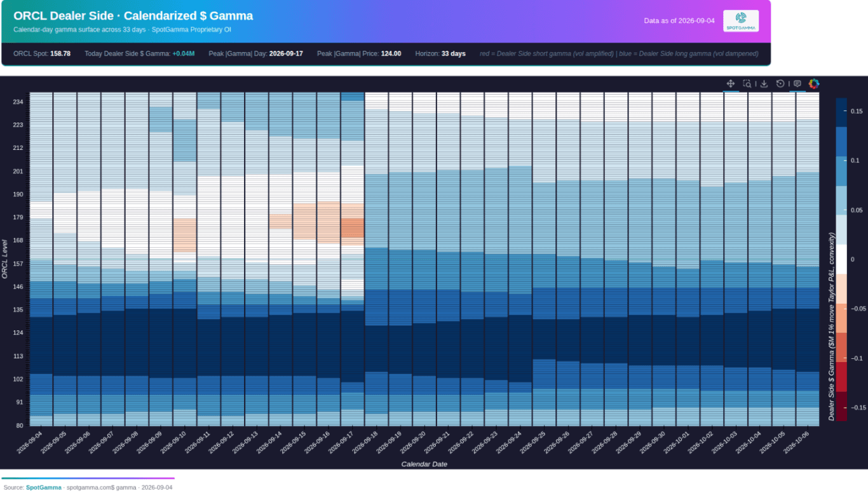Click the colorbar tick label 0
The height and width of the screenshot is (498, 868).
pos(852,259)
